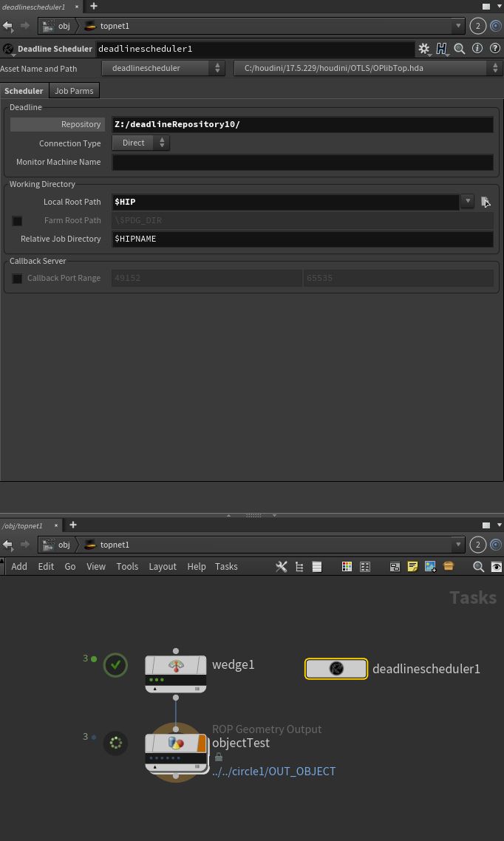Click the cooking spinner beside objectTest

[115, 743]
